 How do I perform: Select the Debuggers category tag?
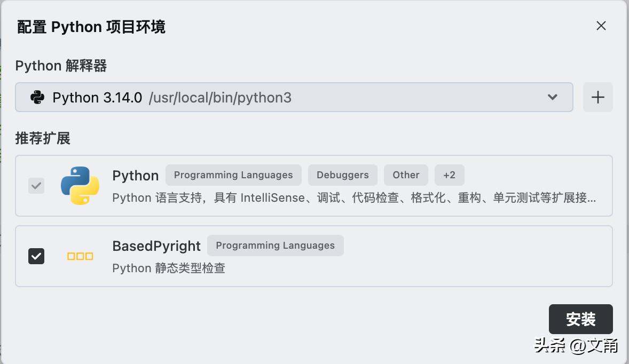coord(342,175)
